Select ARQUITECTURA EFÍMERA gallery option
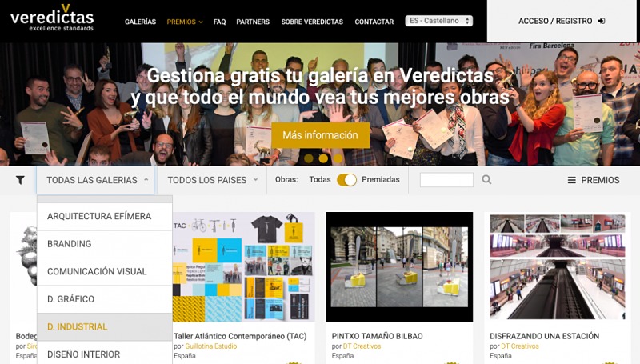 [x=105, y=216]
